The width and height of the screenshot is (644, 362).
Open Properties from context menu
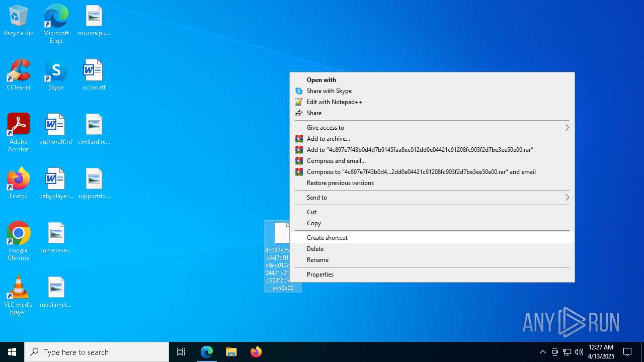tap(432, 274)
